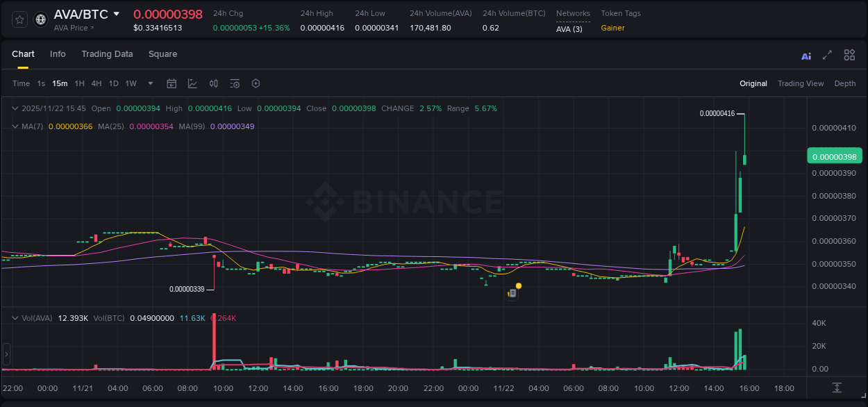Expand the chart to fullscreen with the arrows icon

coord(827,55)
